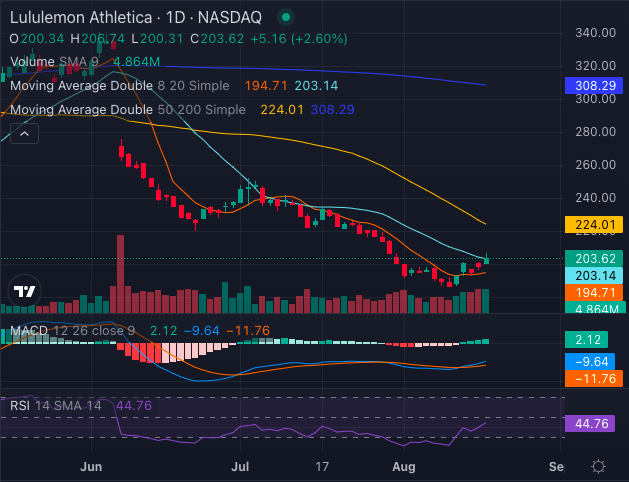Click the 194.71 orange price label

[x=594, y=292]
